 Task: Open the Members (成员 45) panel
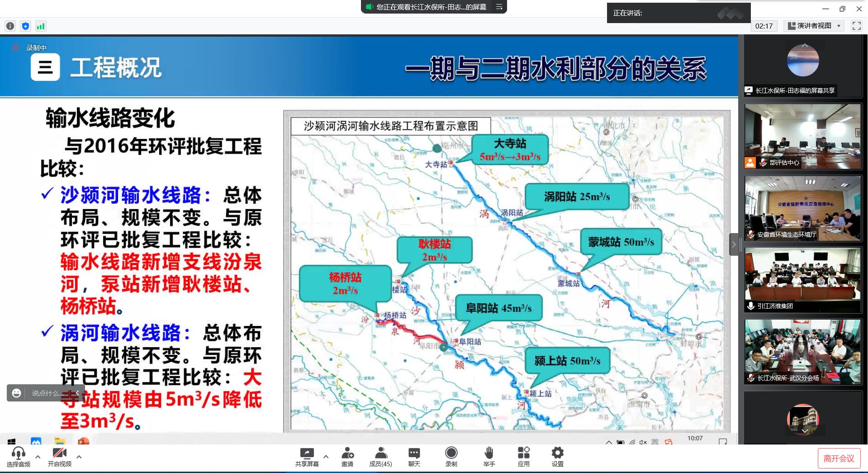pyautogui.click(x=380, y=457)
